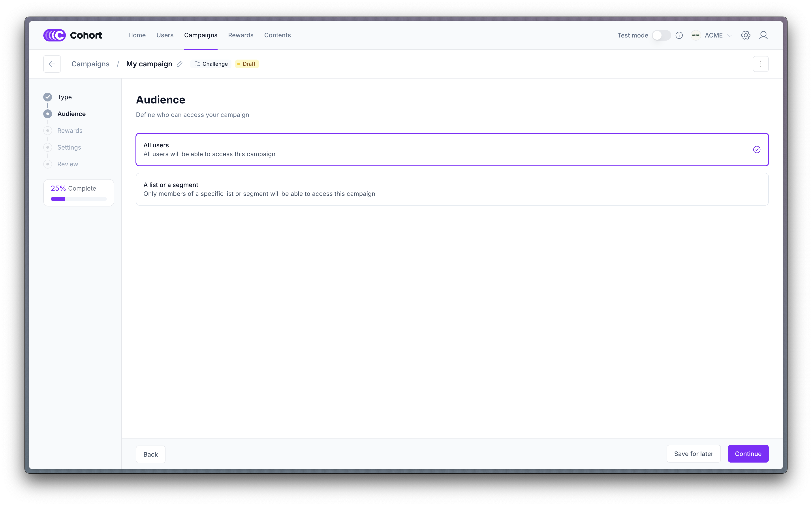Viewport: 812px width, 506px height.
Task: Click the back arrow icon button
Action: [52, 64]
